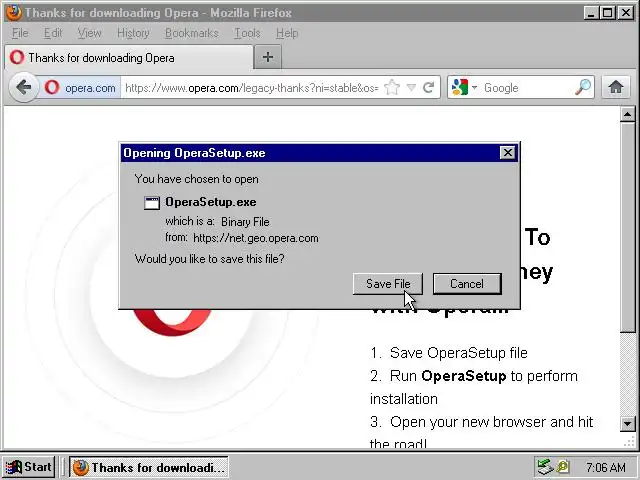Click the Google logo in search bar

[x=460, y=87]
